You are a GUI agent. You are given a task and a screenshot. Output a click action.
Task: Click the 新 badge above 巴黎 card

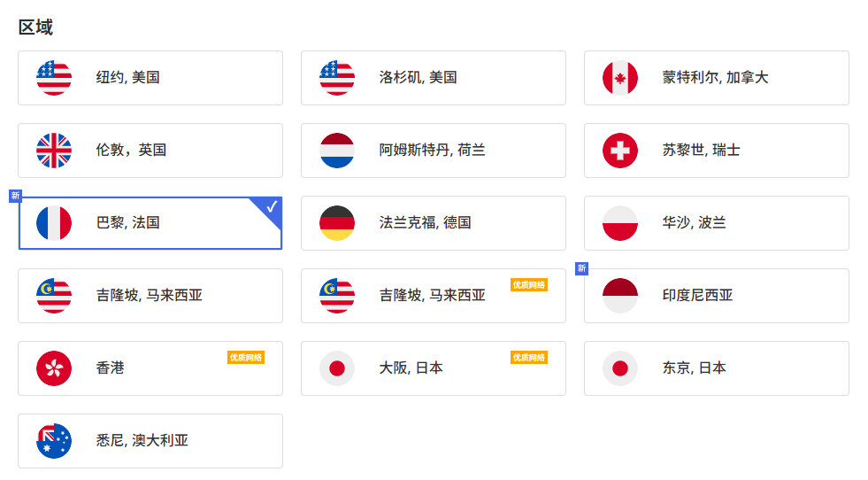[x=15, y=196]
